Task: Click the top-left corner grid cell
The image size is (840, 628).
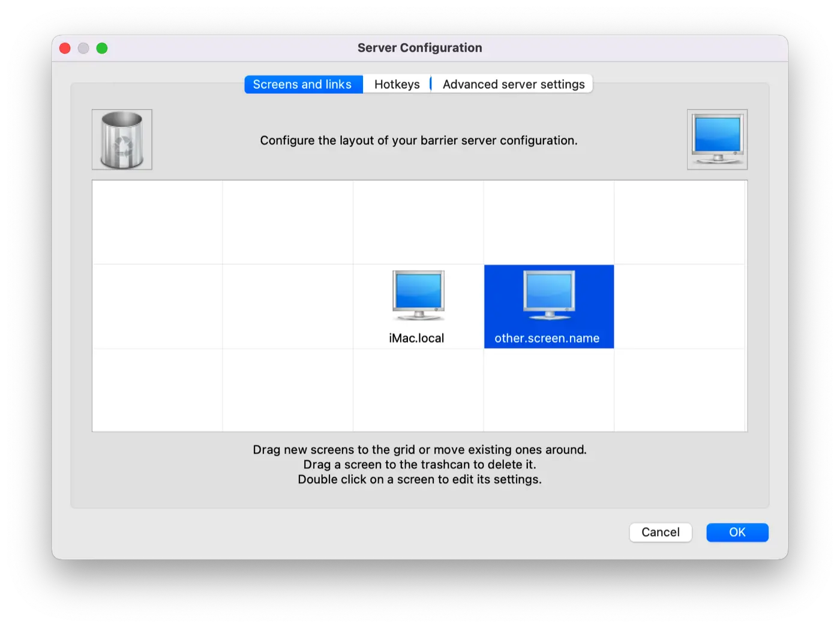Action: click(157, 222)
